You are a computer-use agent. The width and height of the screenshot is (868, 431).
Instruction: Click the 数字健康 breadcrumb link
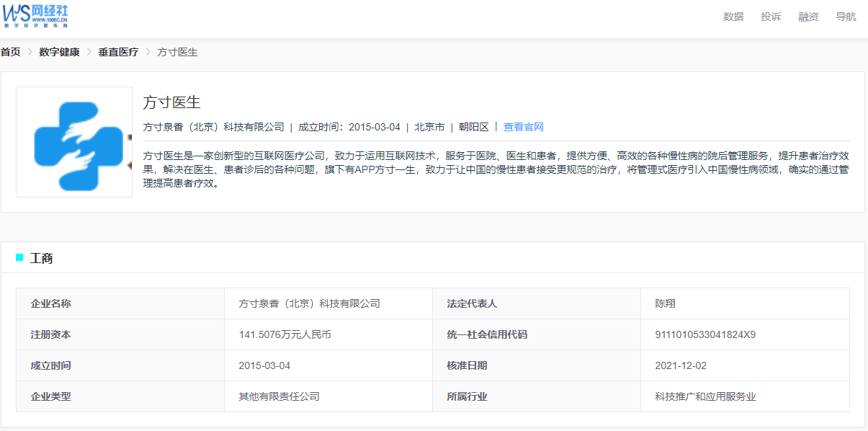pyautogui.click(x=59, y=52)
